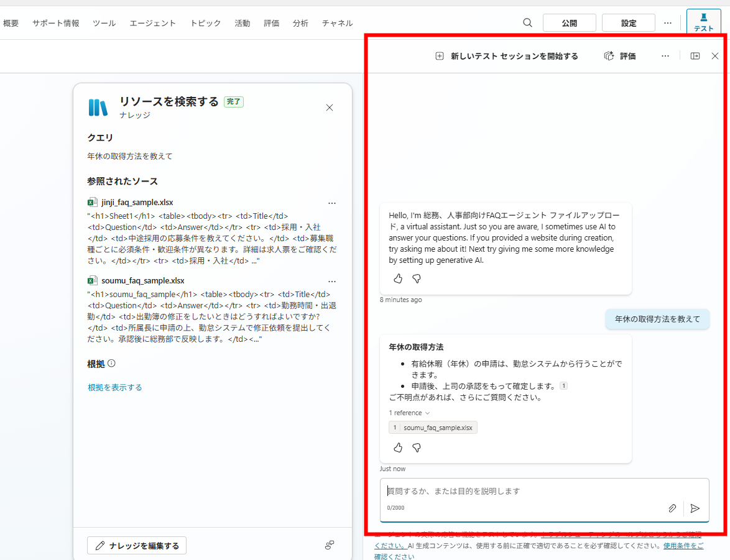Click the soumu_faq_sample.xlsx Excel file icon
This screenshot has width=730, height=560.
tap(92, 280)
